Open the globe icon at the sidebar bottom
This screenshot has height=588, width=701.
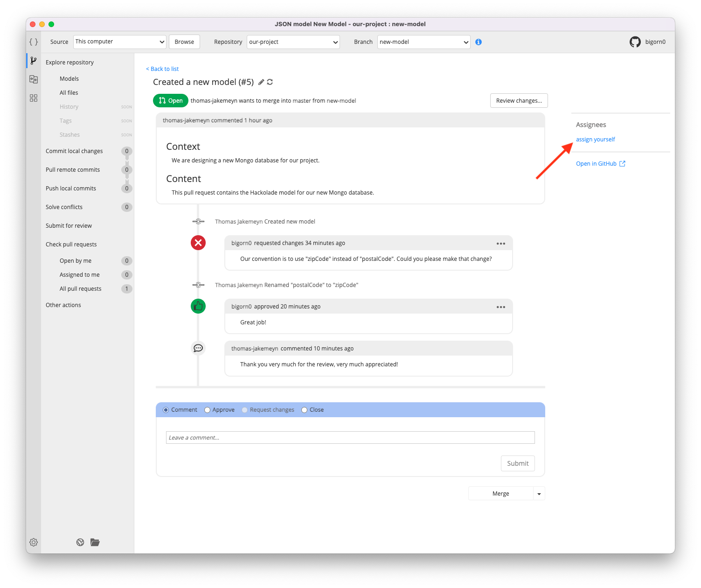pyautogui.click(x=80, y=542)
